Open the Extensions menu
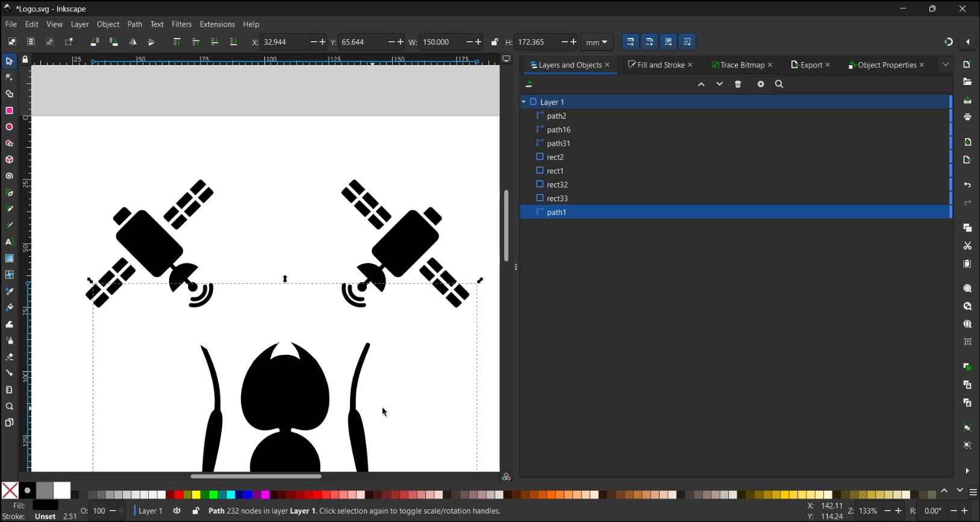The height and width of the screenshot is (522, 980). tap(217, 25)
